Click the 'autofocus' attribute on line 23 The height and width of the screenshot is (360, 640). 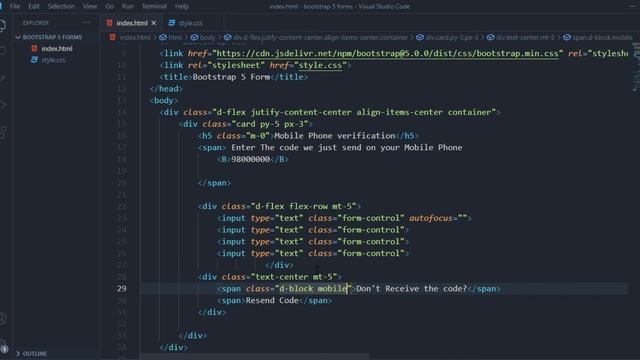click(x=431, y=218)
